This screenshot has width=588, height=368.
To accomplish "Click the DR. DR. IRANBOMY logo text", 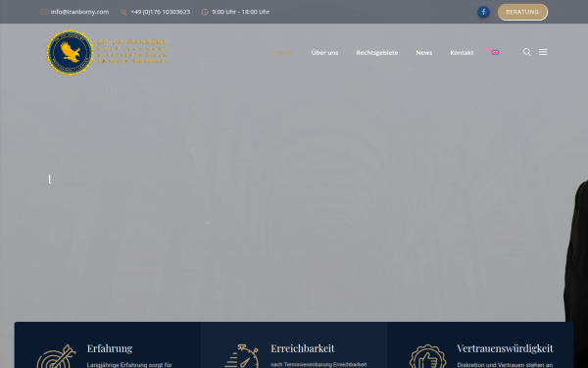I will (132, 42).
